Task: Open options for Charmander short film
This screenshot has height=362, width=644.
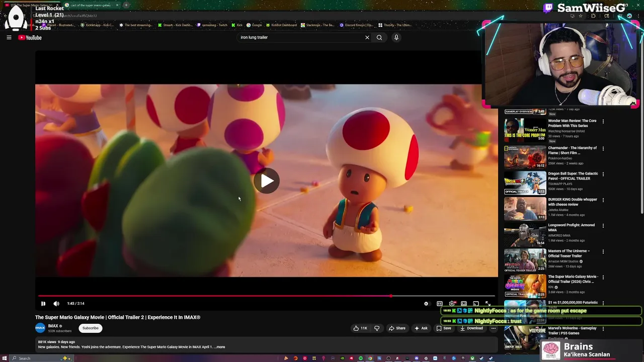Action: pyautogui.click(x=603, y=148)
